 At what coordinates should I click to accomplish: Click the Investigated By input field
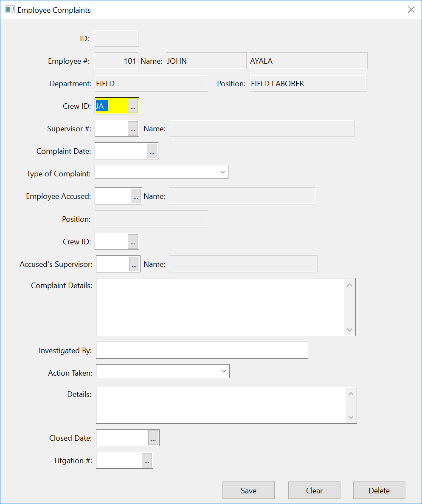[x=202, y=350]
